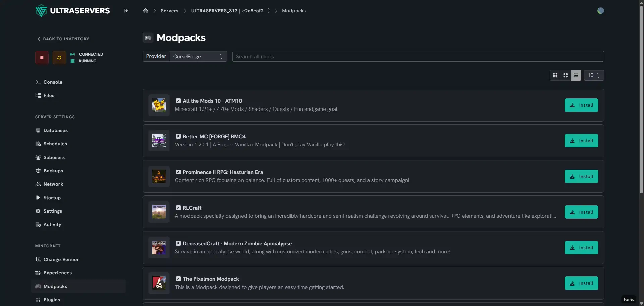Open the Backups page
The image size is (644, 306).
pos(49,171)
